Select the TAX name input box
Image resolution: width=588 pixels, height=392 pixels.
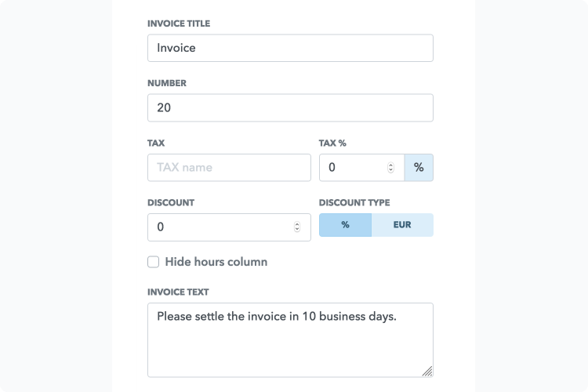229,167
